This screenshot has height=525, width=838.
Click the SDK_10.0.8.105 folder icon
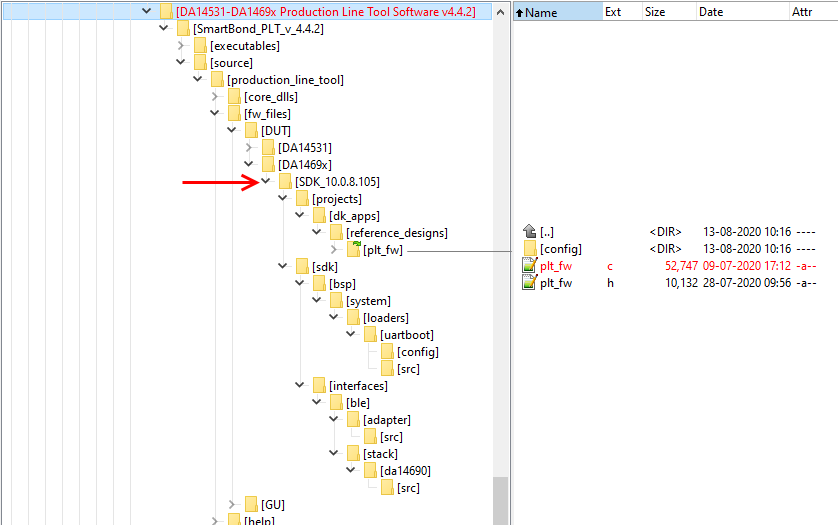click(285, 181)
